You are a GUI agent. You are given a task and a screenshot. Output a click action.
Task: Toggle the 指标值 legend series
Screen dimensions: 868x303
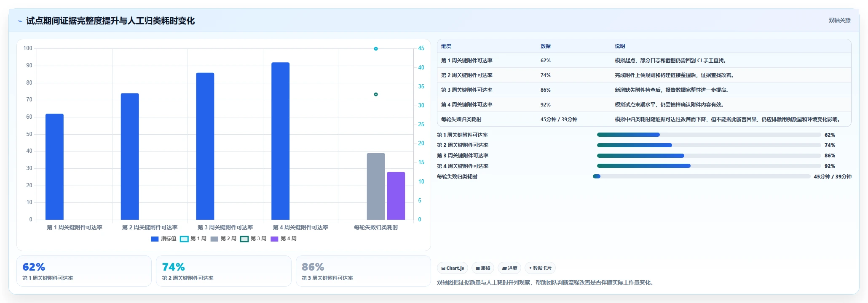coord(163,239)
